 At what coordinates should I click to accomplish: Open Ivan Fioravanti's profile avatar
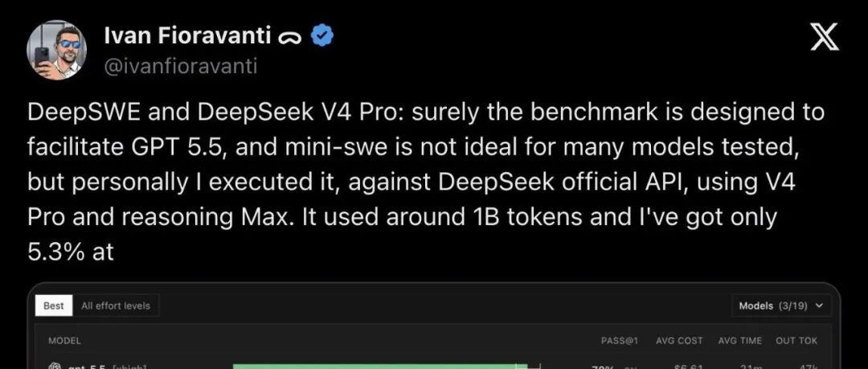[x=56, y=51]
